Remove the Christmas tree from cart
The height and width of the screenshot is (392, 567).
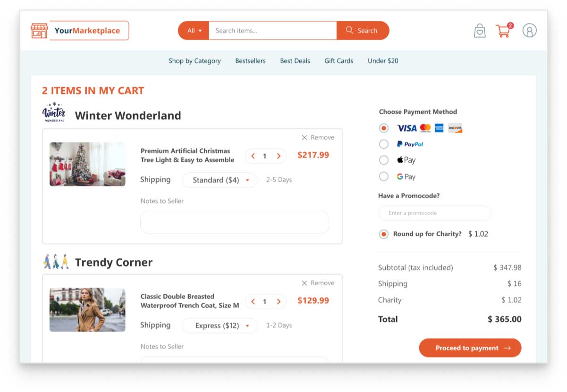(x=318, y=138)
